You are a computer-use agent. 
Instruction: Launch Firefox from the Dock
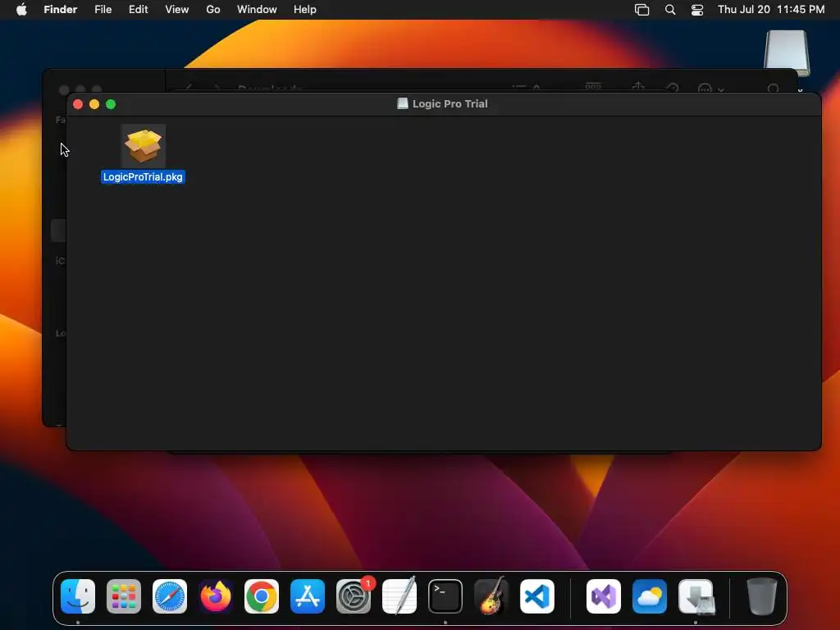coord(216,596)
